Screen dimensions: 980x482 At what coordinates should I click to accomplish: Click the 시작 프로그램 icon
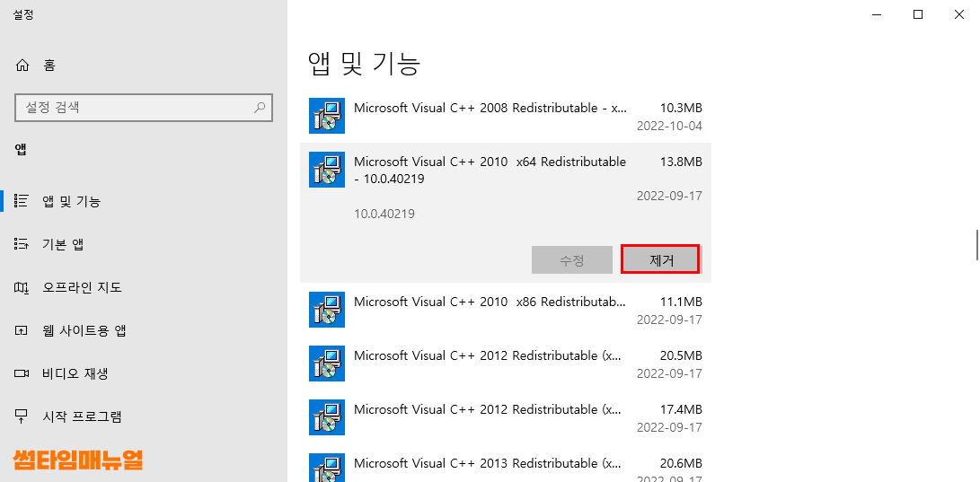point(22,416)
